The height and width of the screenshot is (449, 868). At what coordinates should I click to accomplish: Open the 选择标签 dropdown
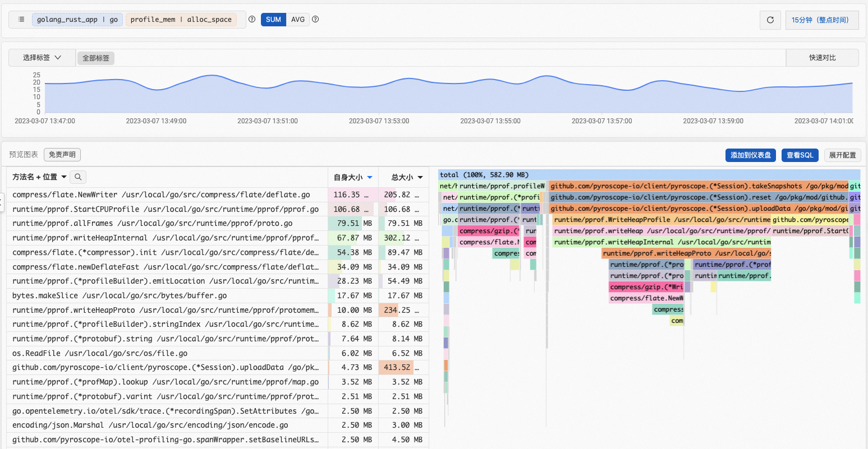point(42,58)
